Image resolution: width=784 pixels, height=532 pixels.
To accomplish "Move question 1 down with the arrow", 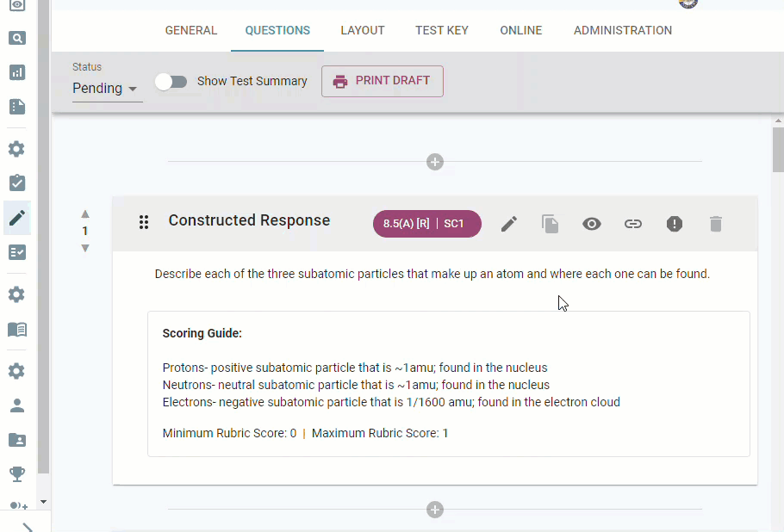I will (85, 248).
